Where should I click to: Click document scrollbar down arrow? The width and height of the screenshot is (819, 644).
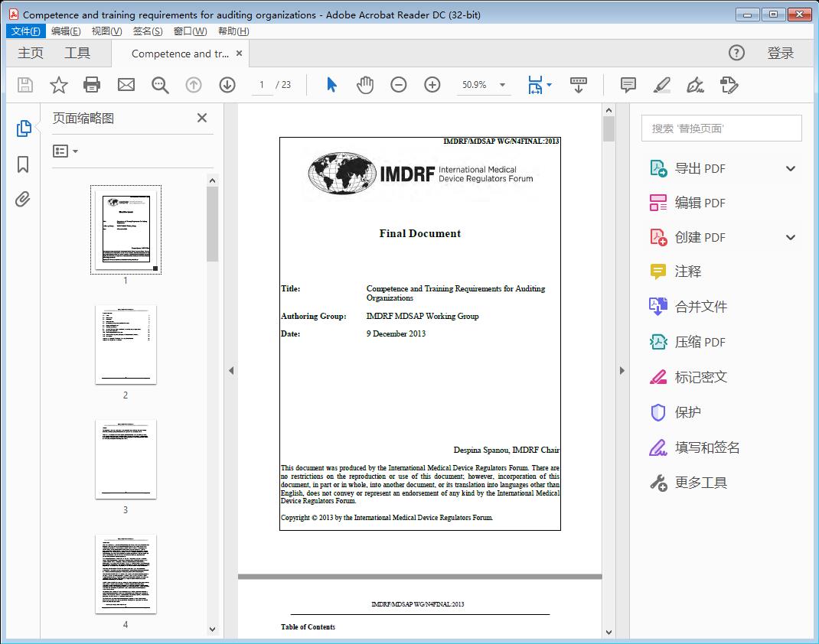609,632
